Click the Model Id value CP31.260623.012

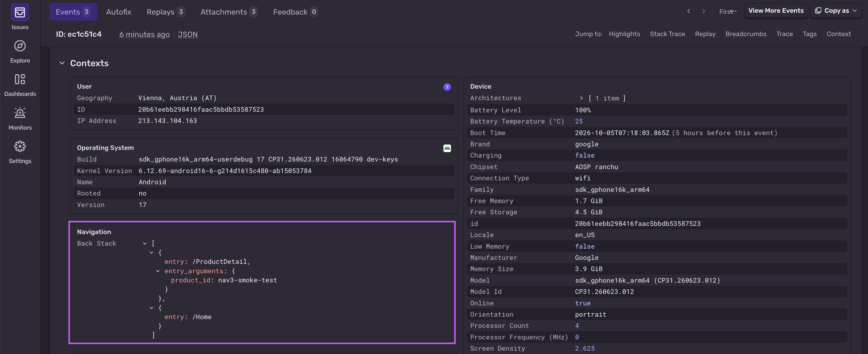[x=604, y=292]
